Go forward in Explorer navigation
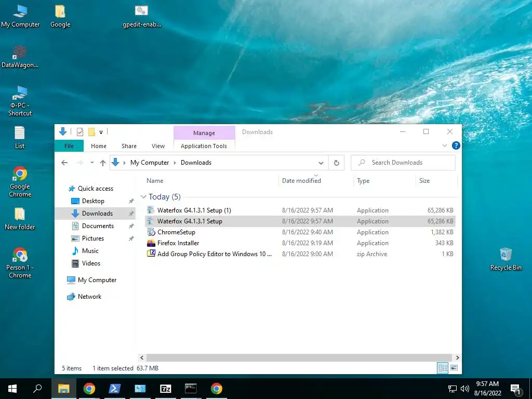This screenshot has height=399, width=532. (x=80, y=163)
